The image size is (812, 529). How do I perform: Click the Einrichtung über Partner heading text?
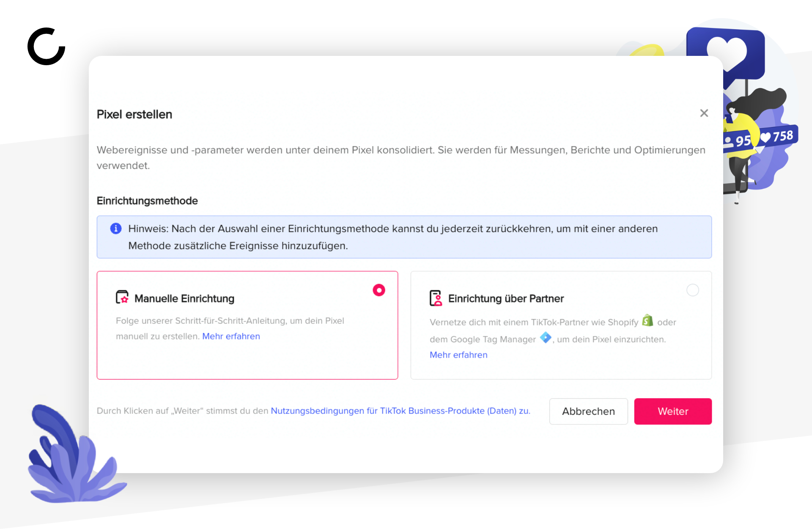point(506,299)
